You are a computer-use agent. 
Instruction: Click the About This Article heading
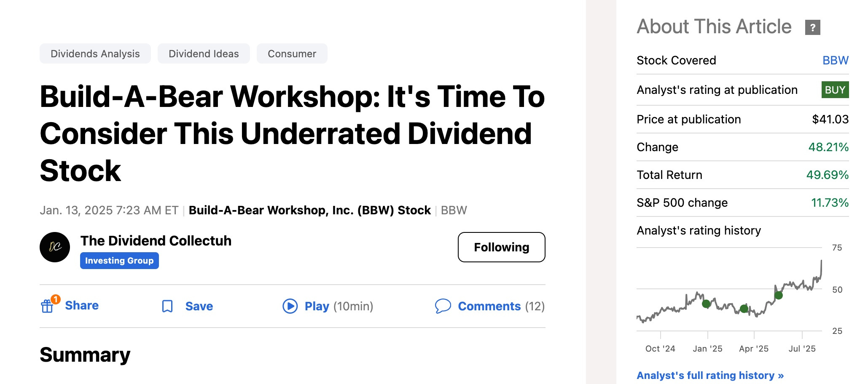tap(714, 27)
